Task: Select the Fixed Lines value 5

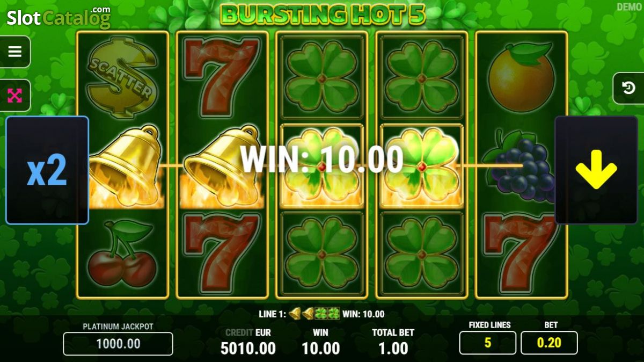Action: point(487,343)
